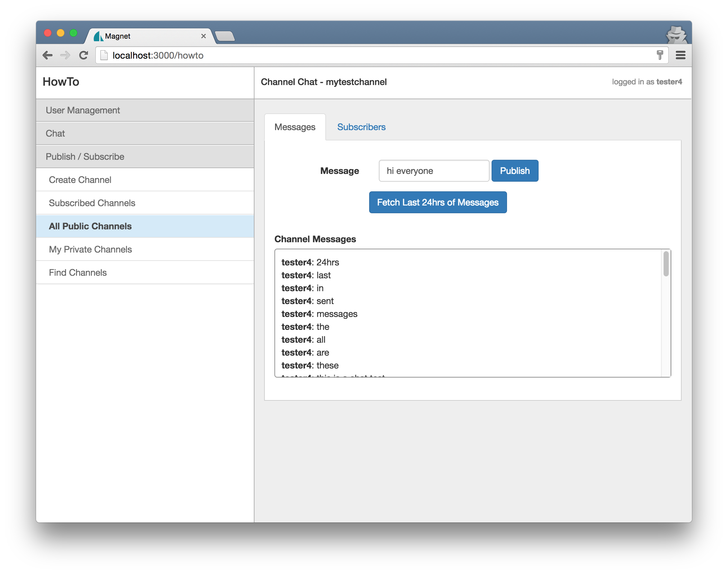Image resolution: width=728 pixels, height=574 pixels.
Task: Close the Magnet browser tab
Action: (203, 36)
